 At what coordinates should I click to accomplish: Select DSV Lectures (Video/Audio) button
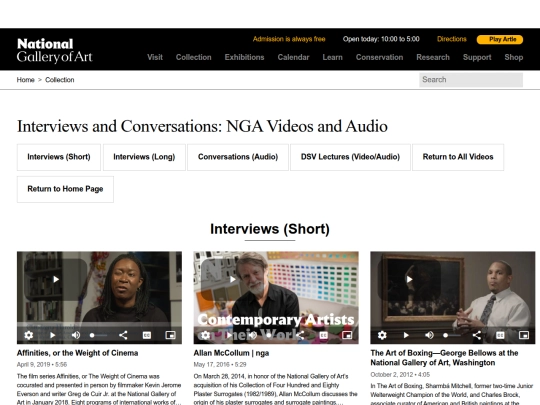(350, 157)
